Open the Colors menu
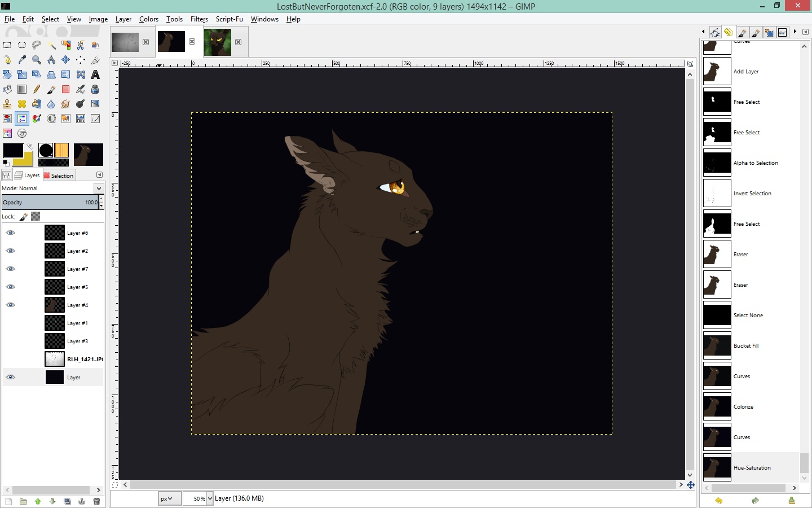This screenshot has width=812, height=508. [x=149, y=19]
